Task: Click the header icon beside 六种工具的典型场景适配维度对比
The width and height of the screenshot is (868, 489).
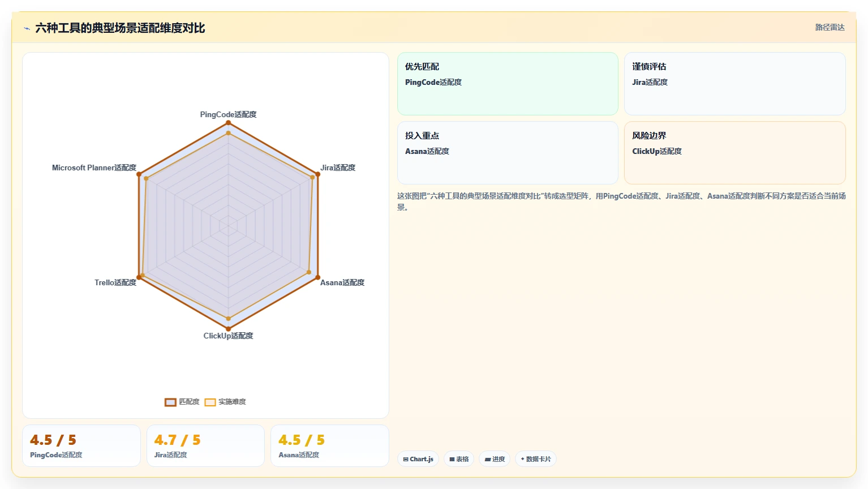Action: [27, 28]
